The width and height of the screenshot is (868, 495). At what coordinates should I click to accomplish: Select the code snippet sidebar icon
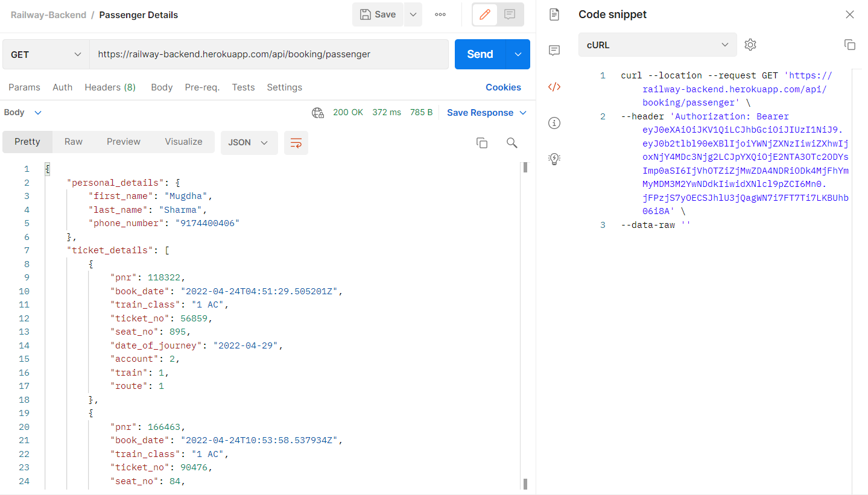[554, 87]
